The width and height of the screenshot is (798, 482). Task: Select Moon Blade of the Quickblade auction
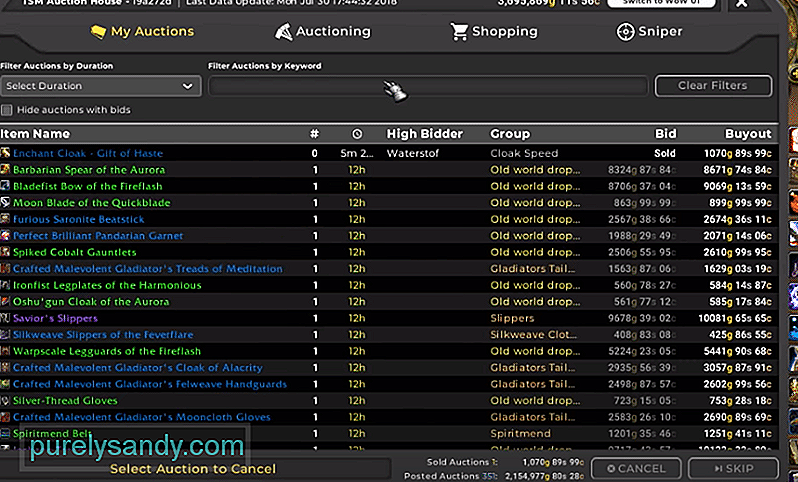coord(389,203)
